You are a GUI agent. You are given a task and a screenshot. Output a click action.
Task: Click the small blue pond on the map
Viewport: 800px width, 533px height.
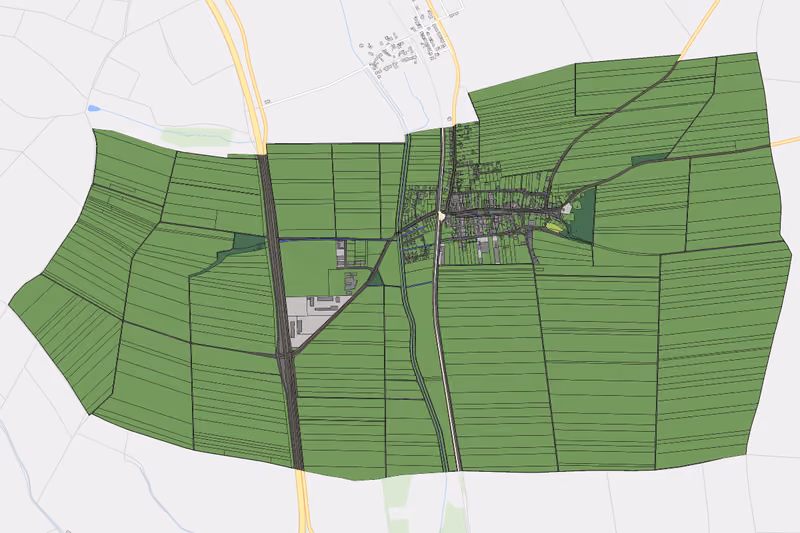tap(93, 108)
